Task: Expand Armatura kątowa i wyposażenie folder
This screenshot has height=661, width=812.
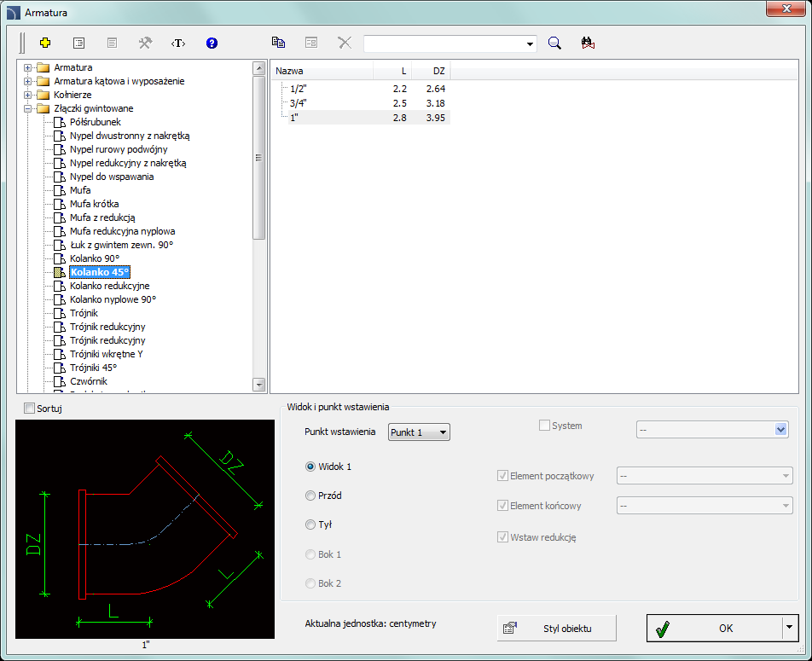Action: click(28, 81)
